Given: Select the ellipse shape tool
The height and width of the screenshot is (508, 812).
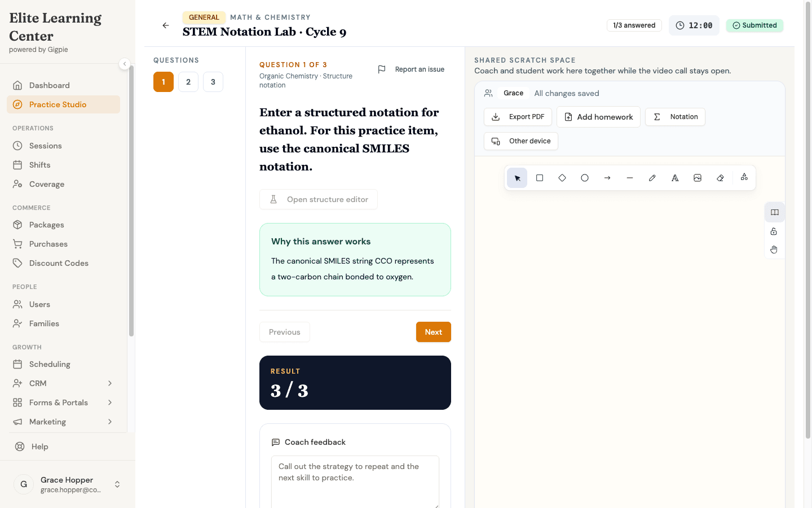Looking at the screenshot, I should (585, 178).
